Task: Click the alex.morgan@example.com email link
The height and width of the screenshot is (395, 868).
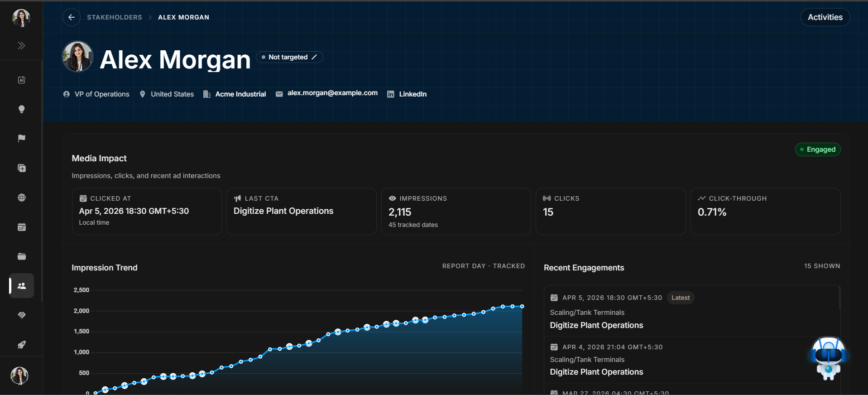Action: pyautogui.click(x=332, y=93)
